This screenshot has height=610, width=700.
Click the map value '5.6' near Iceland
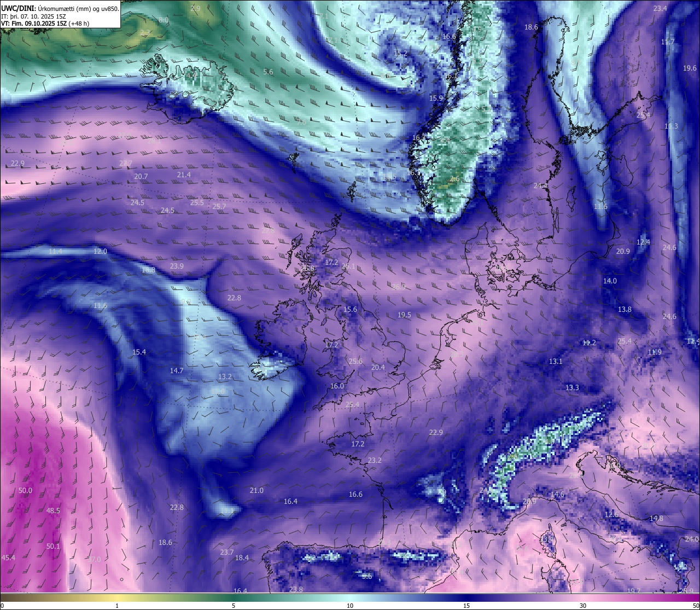click(268, 72)
